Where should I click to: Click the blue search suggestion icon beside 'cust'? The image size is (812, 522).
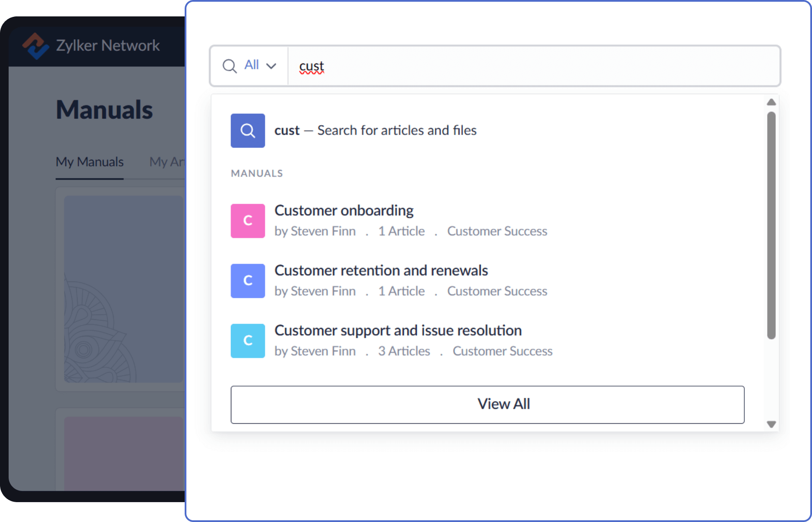248,130
